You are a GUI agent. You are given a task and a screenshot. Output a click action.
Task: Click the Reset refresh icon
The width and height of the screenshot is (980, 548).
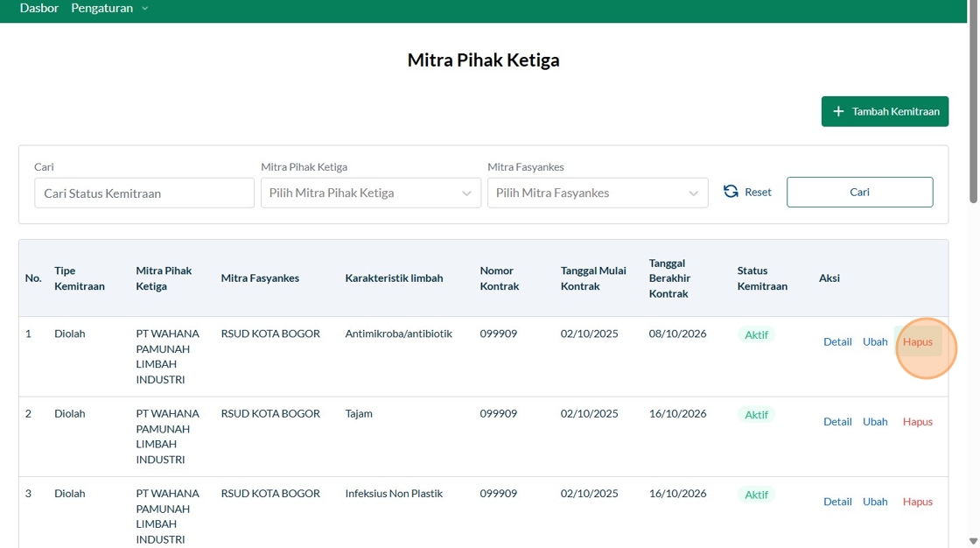[x=731, y=192]
